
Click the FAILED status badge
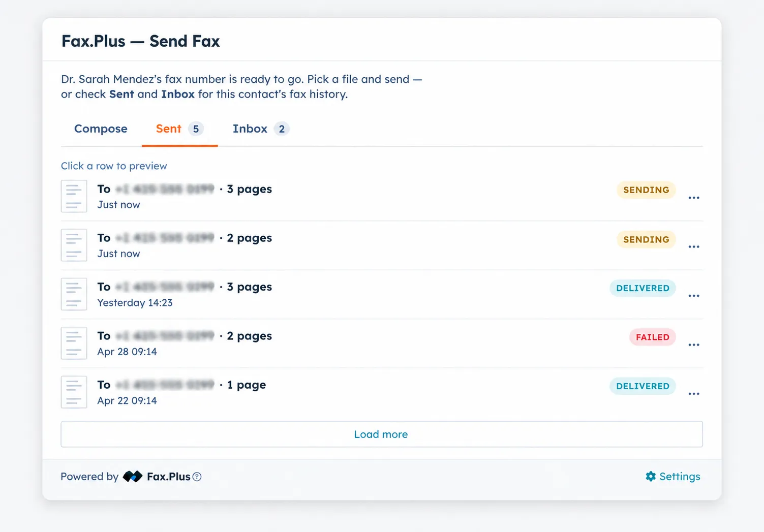[653, 337]
